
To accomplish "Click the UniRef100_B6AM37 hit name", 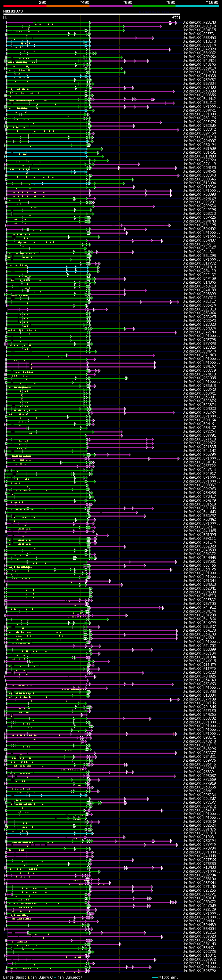I will 199,241.
